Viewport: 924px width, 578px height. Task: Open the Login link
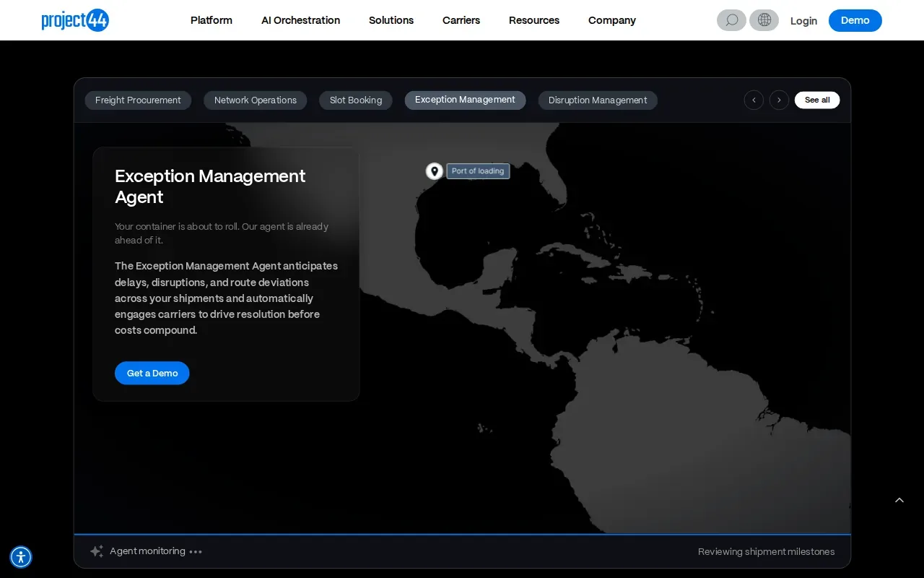pos(803,21)
